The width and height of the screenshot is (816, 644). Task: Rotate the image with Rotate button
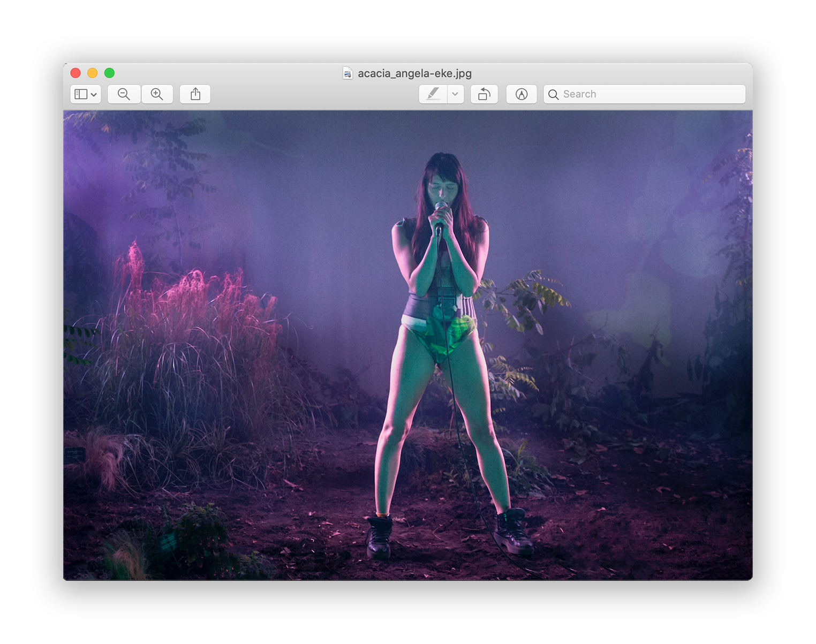pos(484,94)
